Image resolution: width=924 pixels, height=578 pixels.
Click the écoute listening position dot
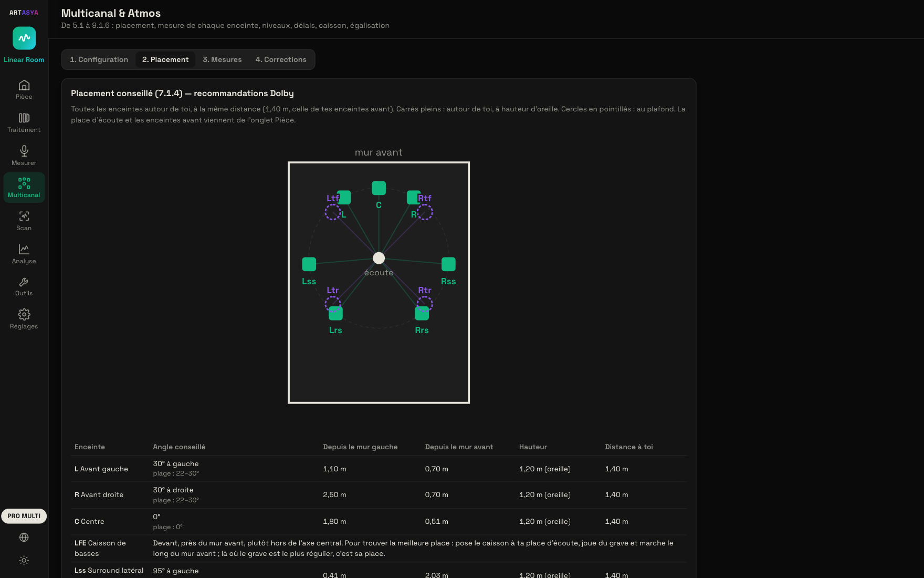coord(379,258)
